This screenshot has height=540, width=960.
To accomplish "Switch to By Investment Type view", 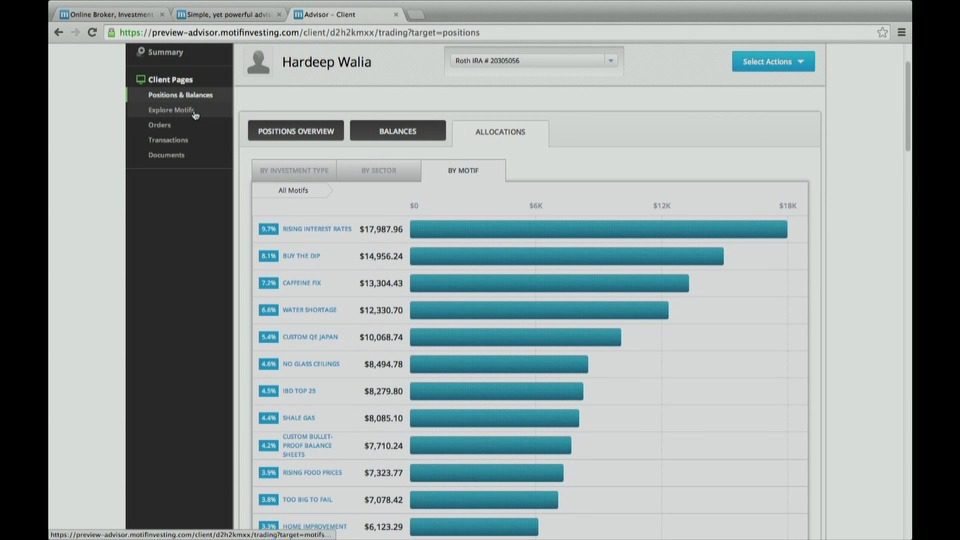I will tap(294, 171).
